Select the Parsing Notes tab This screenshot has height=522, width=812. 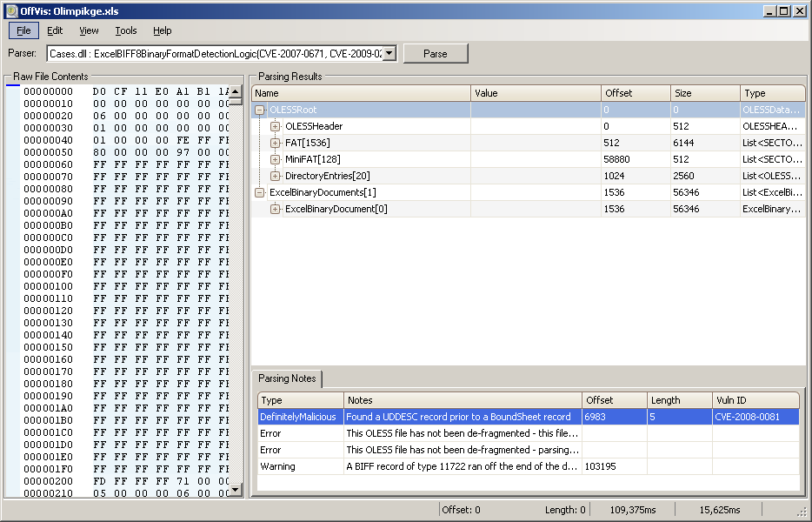287,379
